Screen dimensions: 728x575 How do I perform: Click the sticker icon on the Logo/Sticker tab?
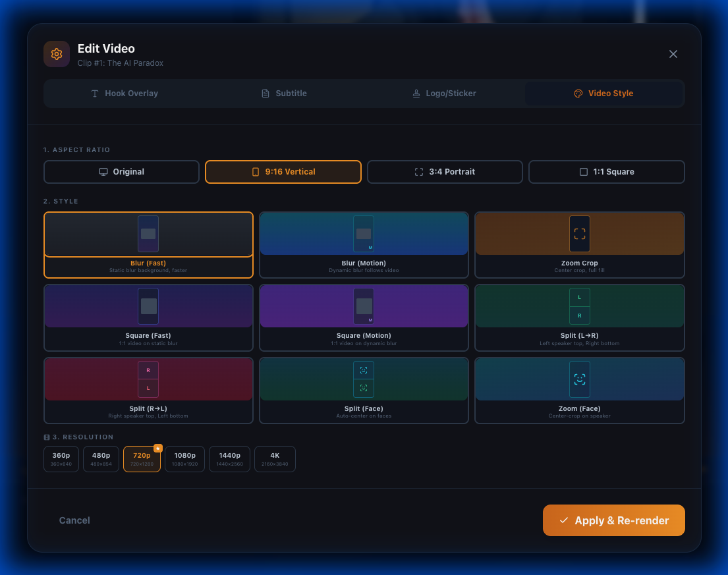pos(416,93)
